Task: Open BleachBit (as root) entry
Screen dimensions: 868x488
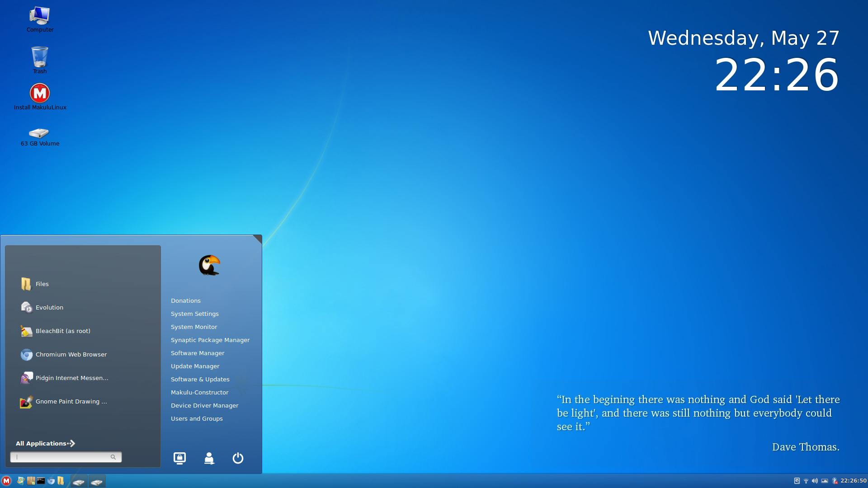Action: 63,331
